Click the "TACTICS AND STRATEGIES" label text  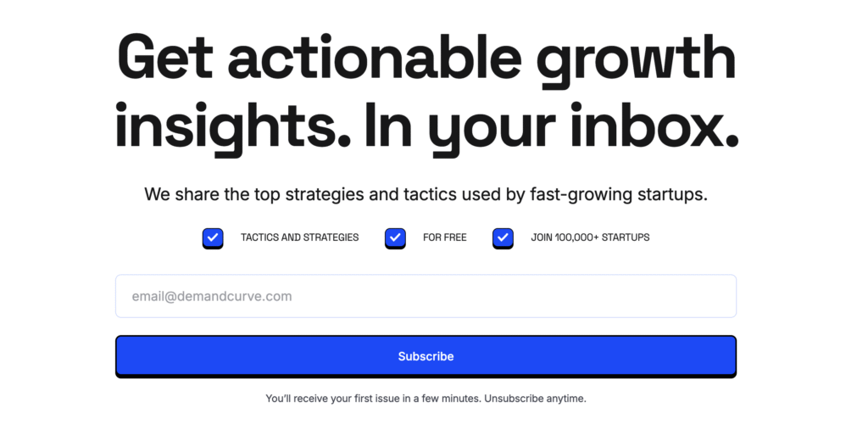point(299,238)
